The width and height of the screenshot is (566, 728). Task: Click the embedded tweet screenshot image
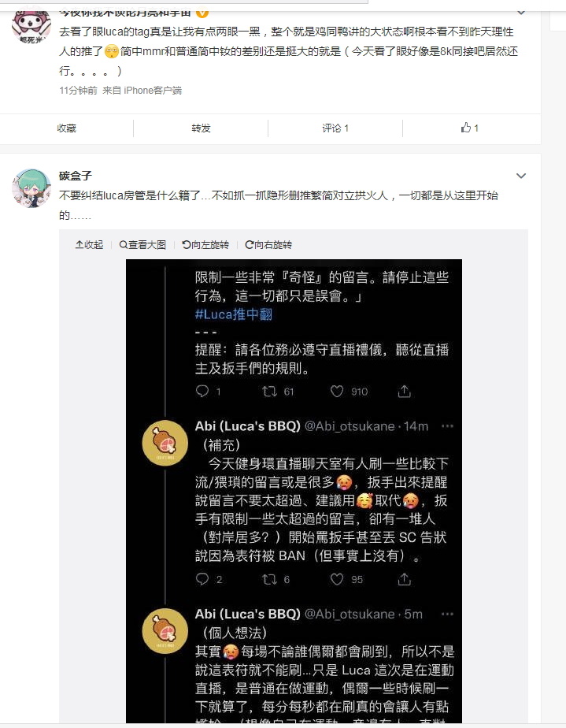pos(294,491)
